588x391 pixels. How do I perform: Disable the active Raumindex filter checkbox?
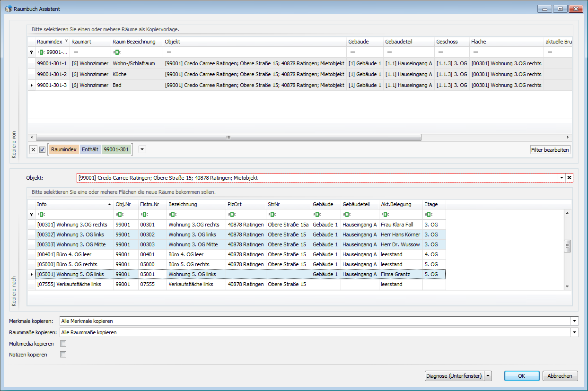42,149
